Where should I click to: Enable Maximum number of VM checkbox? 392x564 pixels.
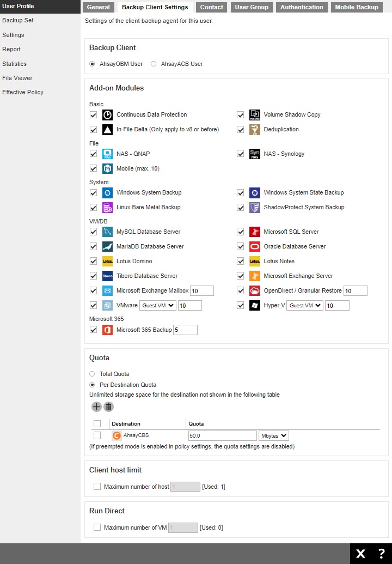tap(97, 527)
